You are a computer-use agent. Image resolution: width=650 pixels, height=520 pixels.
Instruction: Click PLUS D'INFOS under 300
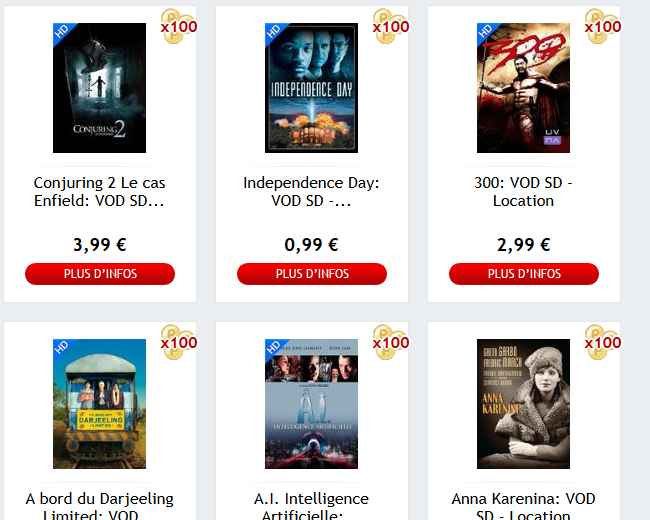pyautogui.click(x=524, y=274)
